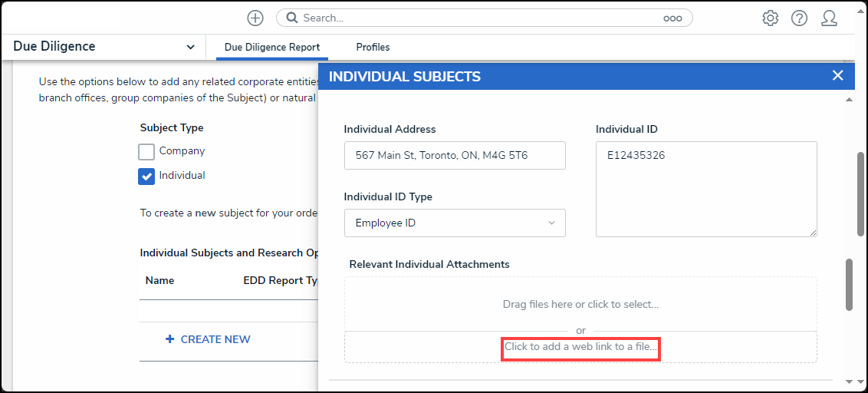Switch to the Profiles tab
Viewport: 868px width, 393px height.
pos(373,47)
